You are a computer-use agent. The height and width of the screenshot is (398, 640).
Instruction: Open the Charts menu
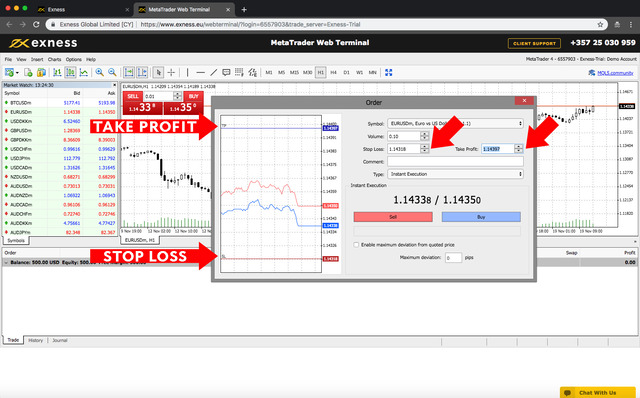(54, 59)
